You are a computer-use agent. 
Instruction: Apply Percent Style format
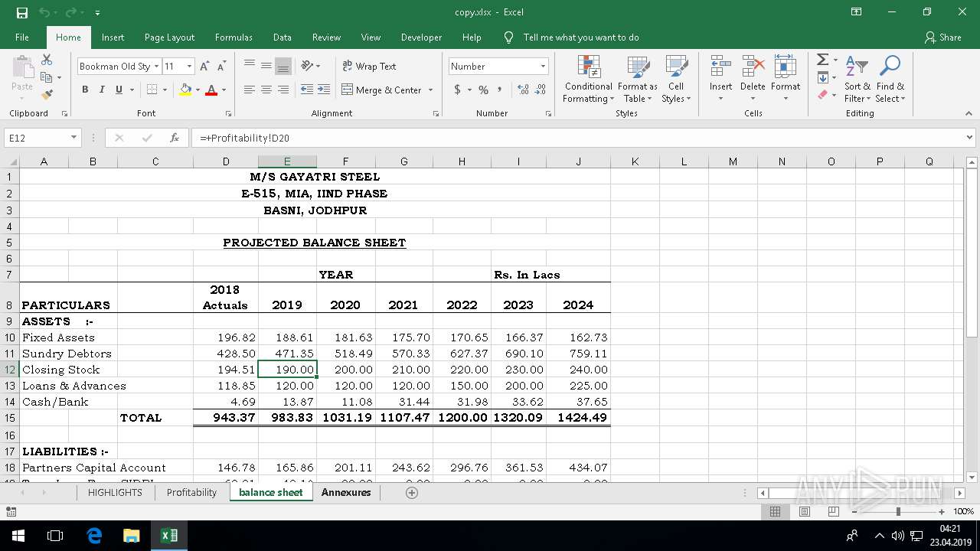point(483,90)
